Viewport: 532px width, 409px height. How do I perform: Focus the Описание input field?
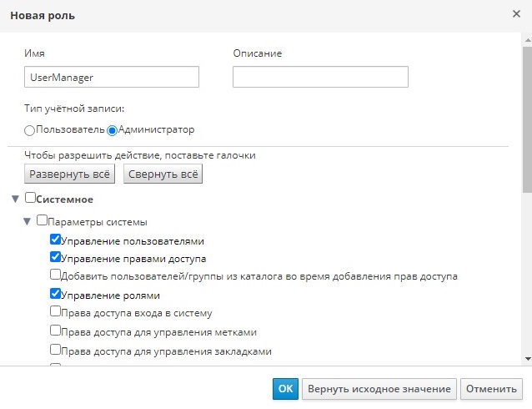320,77
